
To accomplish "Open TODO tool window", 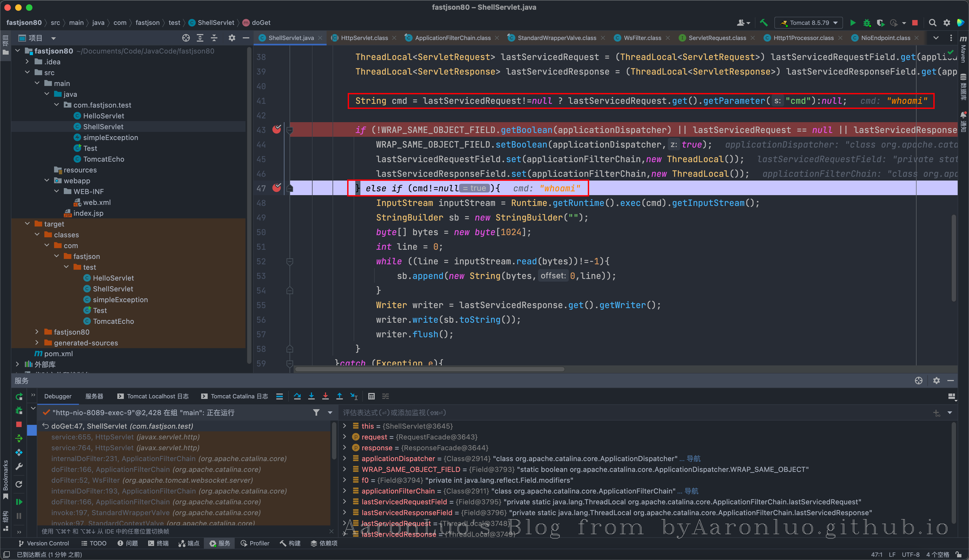I will [x=94, y=543].
